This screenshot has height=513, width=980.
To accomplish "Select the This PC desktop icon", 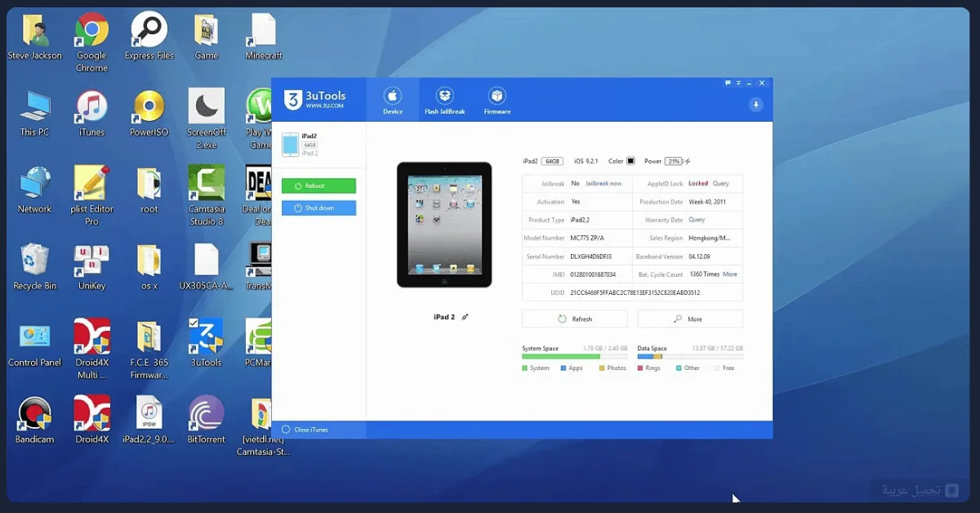I will click(34, 114).
